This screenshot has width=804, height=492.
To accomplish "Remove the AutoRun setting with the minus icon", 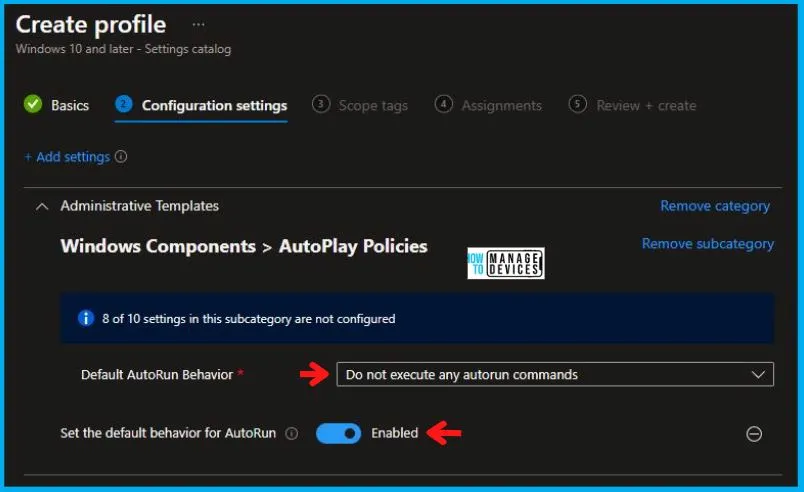I will 754,434.
